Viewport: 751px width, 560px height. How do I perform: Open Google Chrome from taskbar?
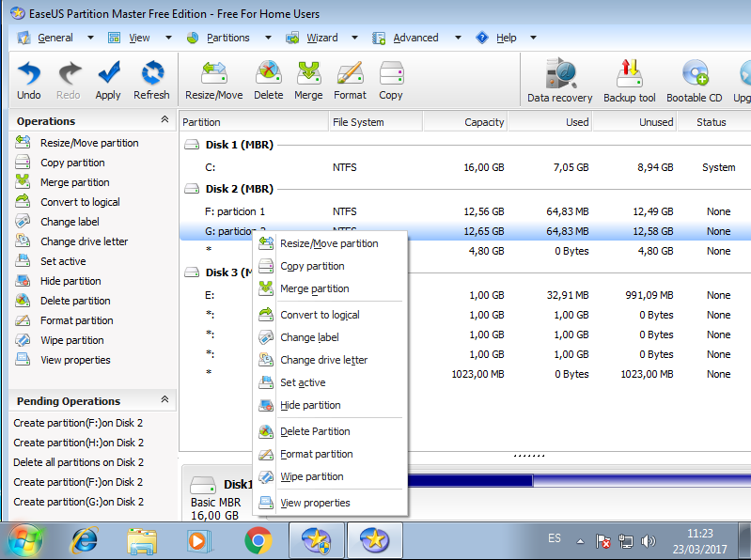(258, 541)
